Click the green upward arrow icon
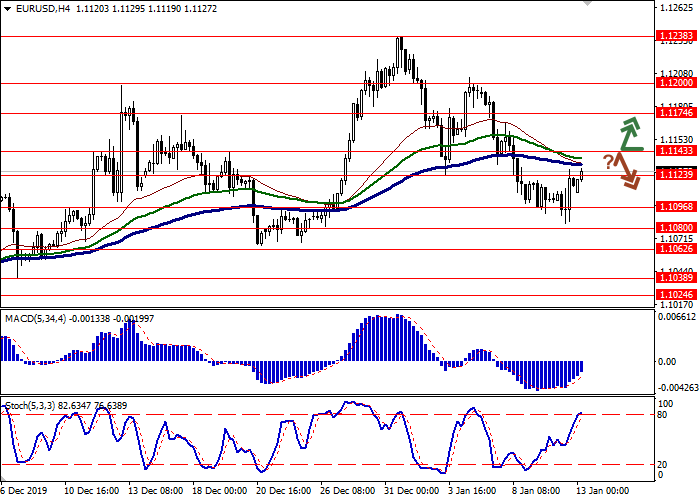This screenshot has width=700, height=500. pyautogui.click(x=630, y=133)
